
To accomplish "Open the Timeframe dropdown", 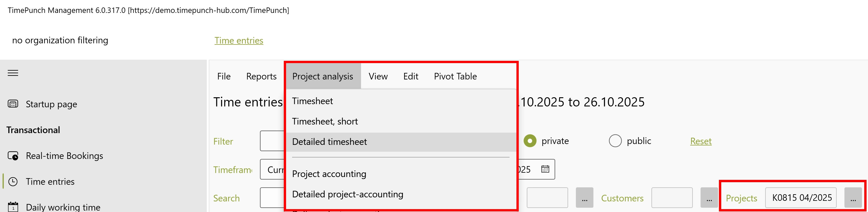I will pyautogui.click(x=272, y=169).
